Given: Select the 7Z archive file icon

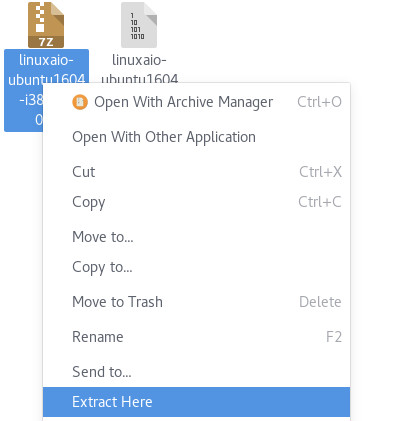Looking at the screenshot, I should pos(46,25).
